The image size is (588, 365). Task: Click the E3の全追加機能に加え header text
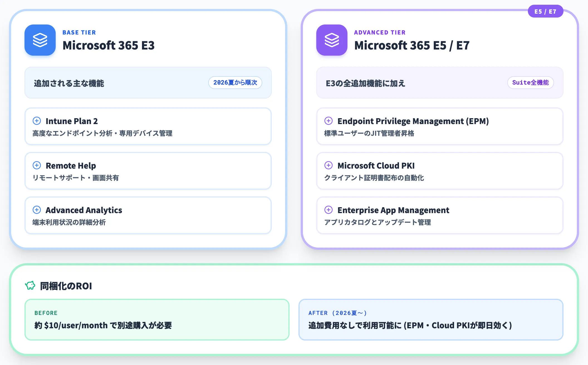click(366, 83)
